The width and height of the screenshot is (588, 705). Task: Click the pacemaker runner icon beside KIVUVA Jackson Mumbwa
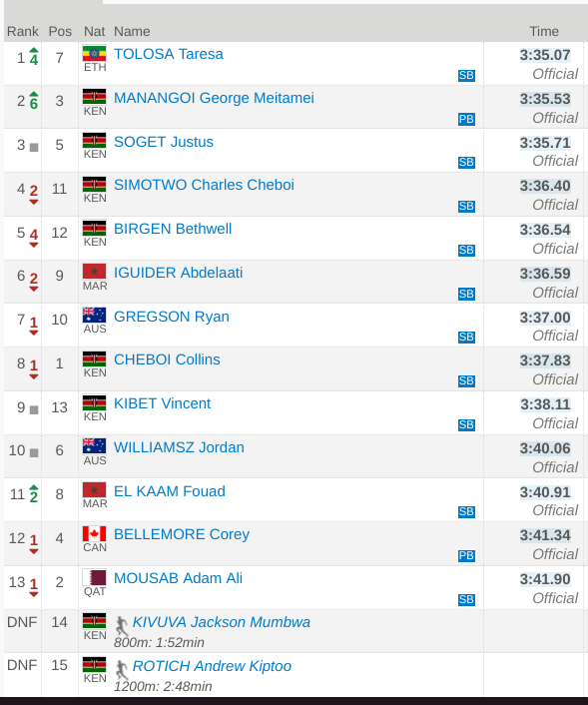coord(121,624)
